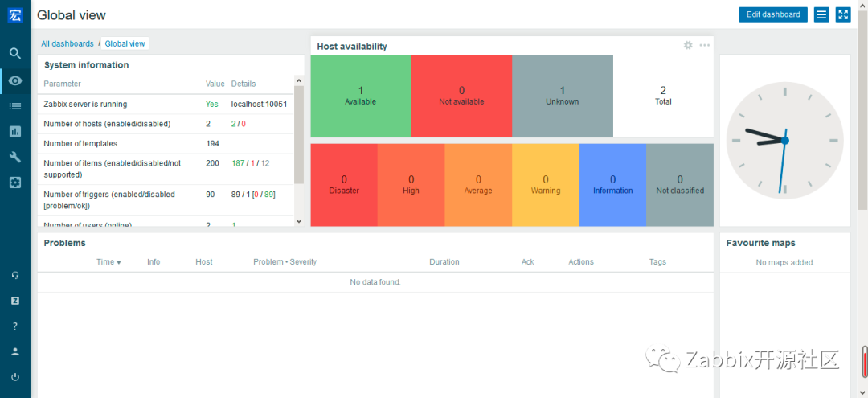
Task: Click the Host availability widget title
Action: [352, 47]
